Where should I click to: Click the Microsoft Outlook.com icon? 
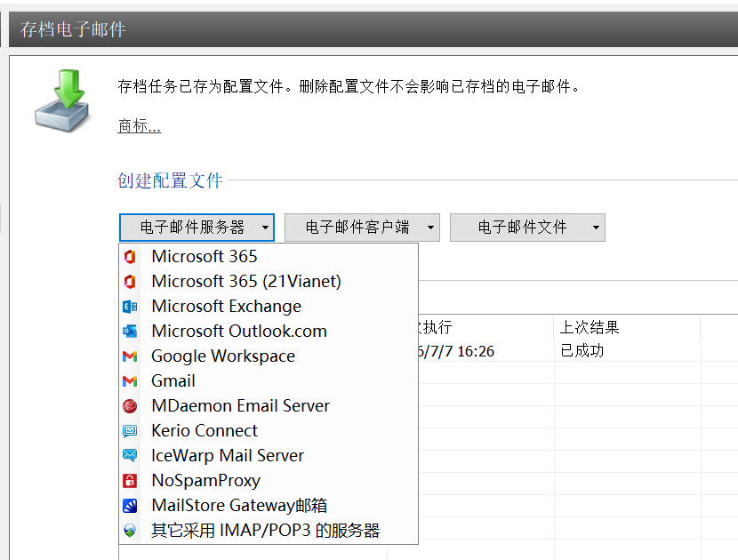click(x=130, y=332)
